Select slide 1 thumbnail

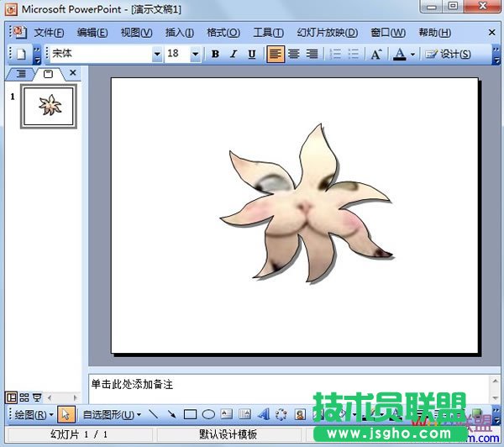click(49, 106)
